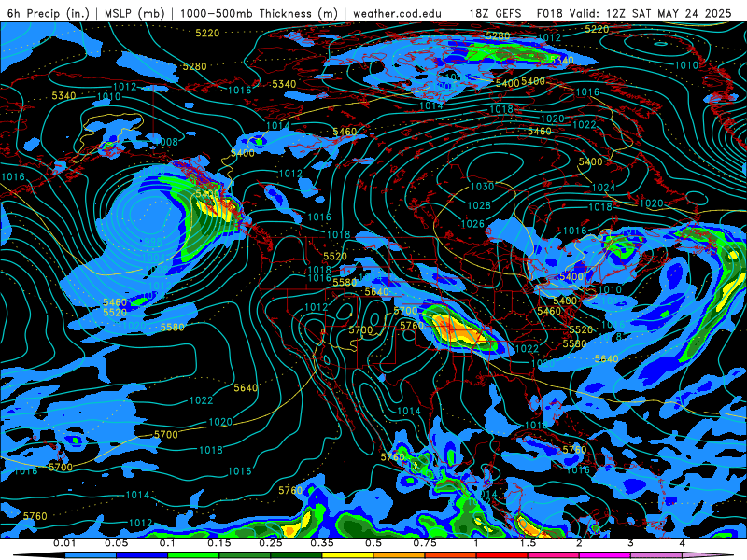
Task: Select the medium green 0.15–0.25 legend swatch
Action: pos(245,555)
